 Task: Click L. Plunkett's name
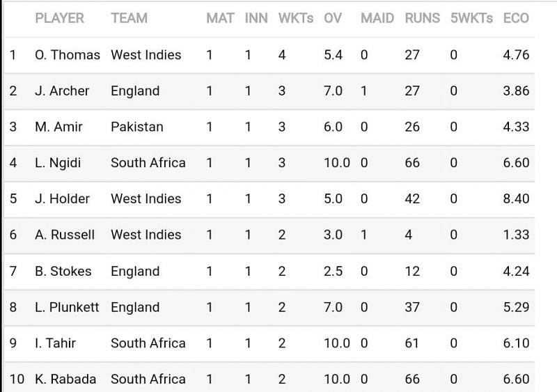67,308
